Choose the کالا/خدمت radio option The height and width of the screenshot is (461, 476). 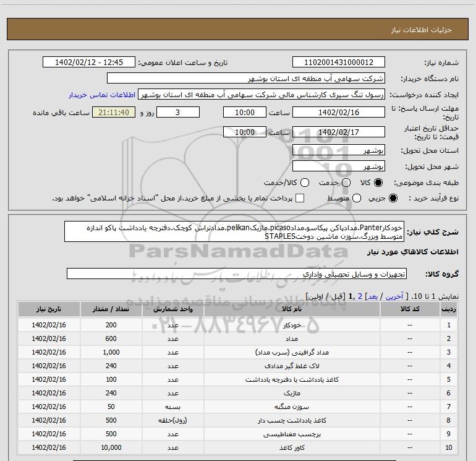tap(305, 183)
